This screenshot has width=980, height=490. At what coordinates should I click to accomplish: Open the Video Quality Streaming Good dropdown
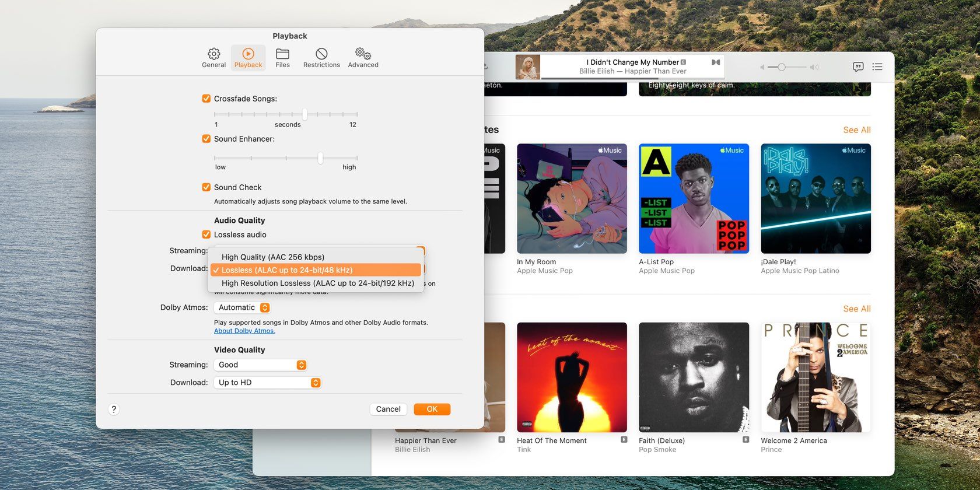260,365
